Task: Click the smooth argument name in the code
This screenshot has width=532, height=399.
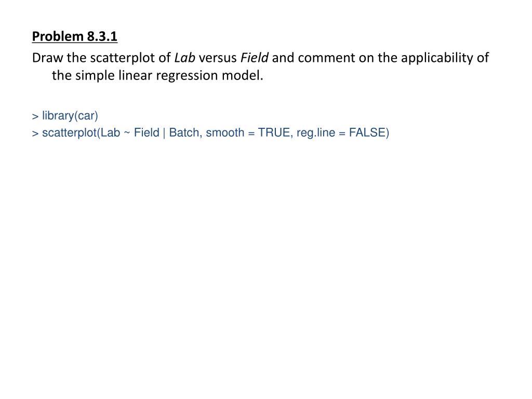Action: [225, 132]
